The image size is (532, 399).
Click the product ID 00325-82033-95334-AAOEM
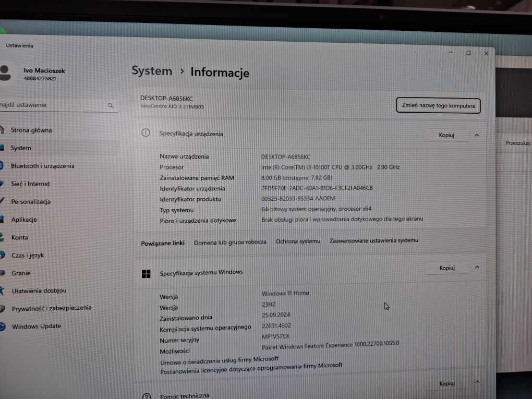pyautogui.click(x=298, y=199)
